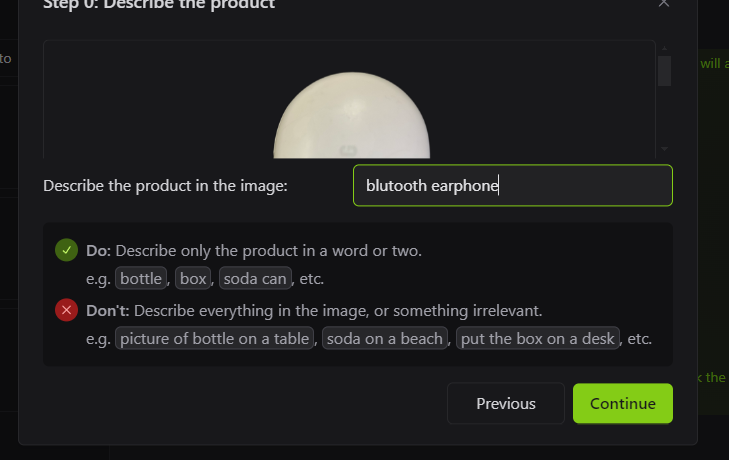Click the green checkmark Do icon

click(x=66, y=250)
